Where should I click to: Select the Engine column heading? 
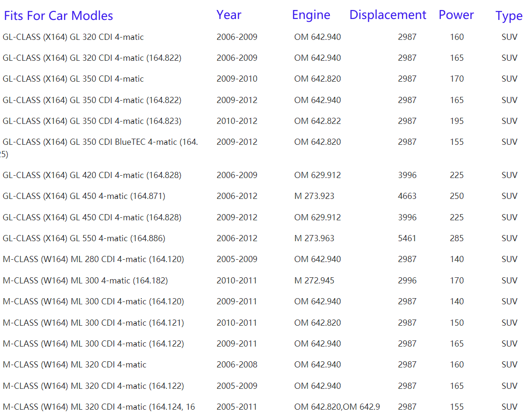(x=311, y=15)
